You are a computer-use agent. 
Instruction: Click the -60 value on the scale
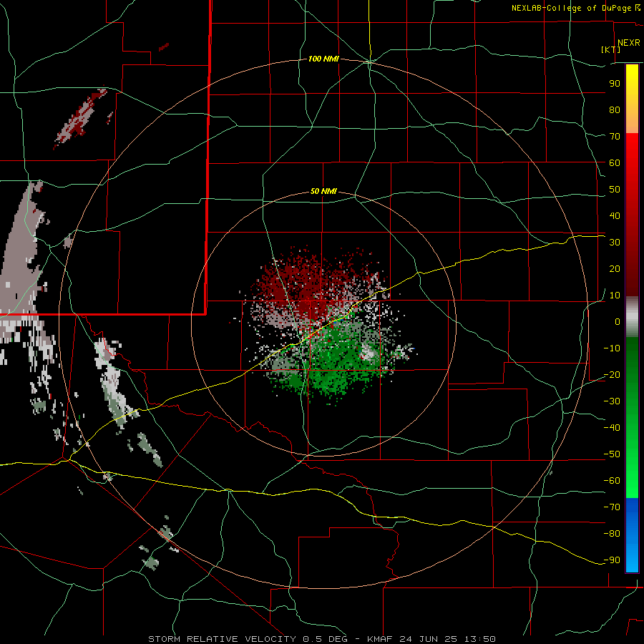tap(612, 481)
